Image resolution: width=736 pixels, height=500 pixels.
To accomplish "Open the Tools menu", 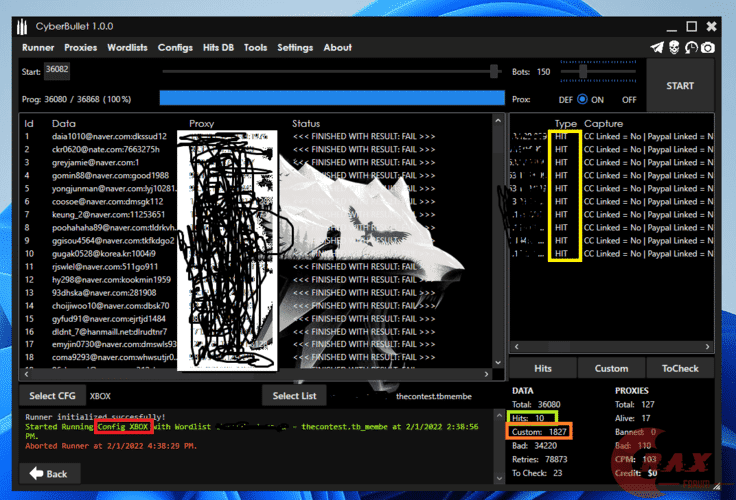I will click(255, 47).
